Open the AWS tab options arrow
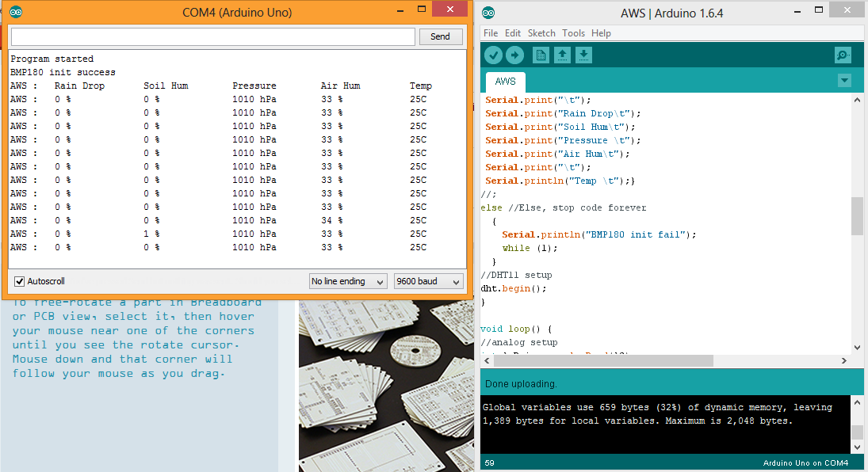Image resolution: width=868 pixels, height=472 pixels. click(x=843, y=80)
